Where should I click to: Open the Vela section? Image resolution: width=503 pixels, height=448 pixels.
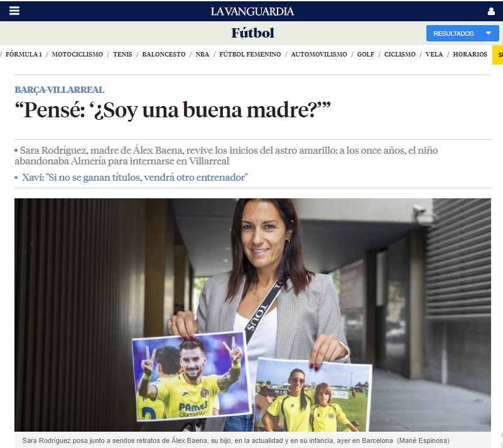tap(434, 54)
